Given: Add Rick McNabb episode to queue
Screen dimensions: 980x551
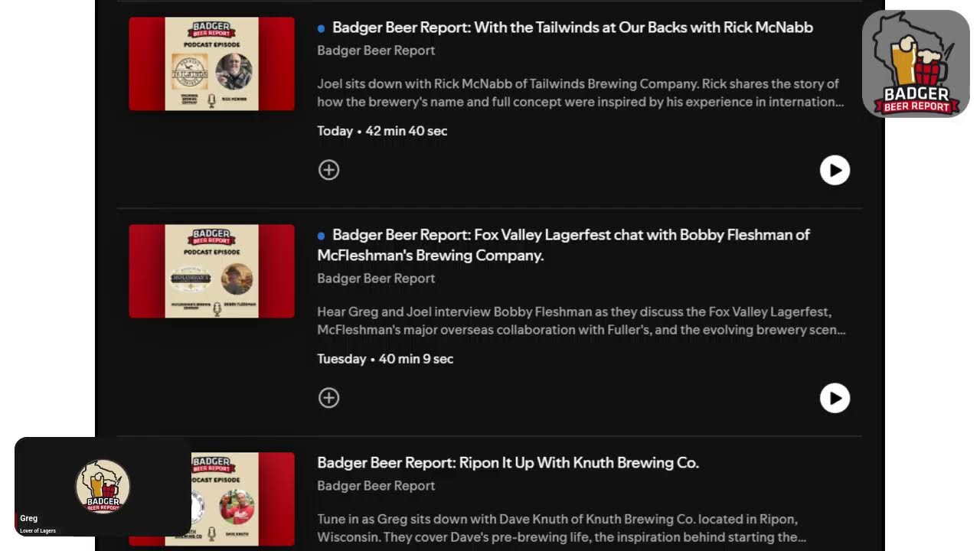Looking at the screenshot, I should 328,170.
